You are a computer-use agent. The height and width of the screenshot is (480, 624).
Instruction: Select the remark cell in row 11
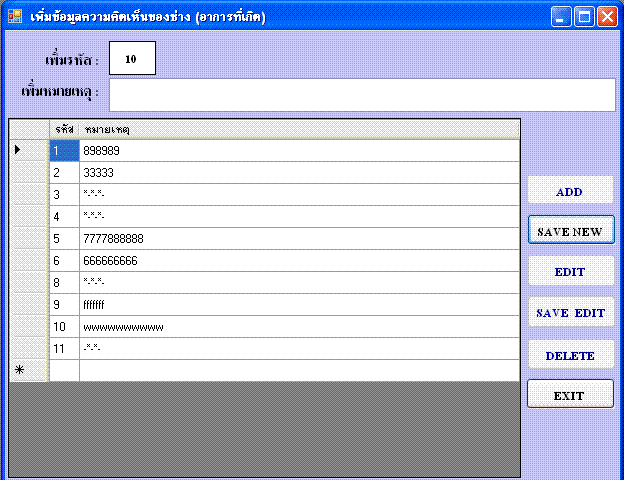pyautogui.click(x=299, y=349)
